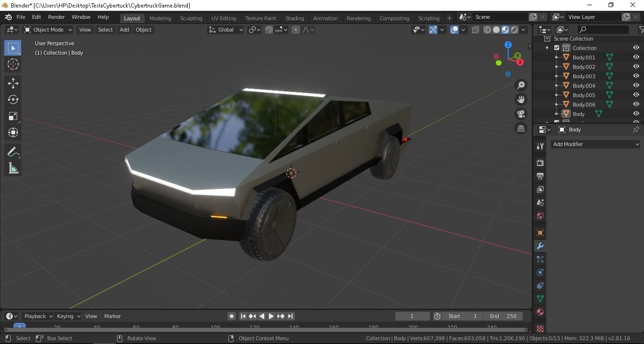Expand Body.004 in the outliner
644x344 pixels.
coord(557,86)
